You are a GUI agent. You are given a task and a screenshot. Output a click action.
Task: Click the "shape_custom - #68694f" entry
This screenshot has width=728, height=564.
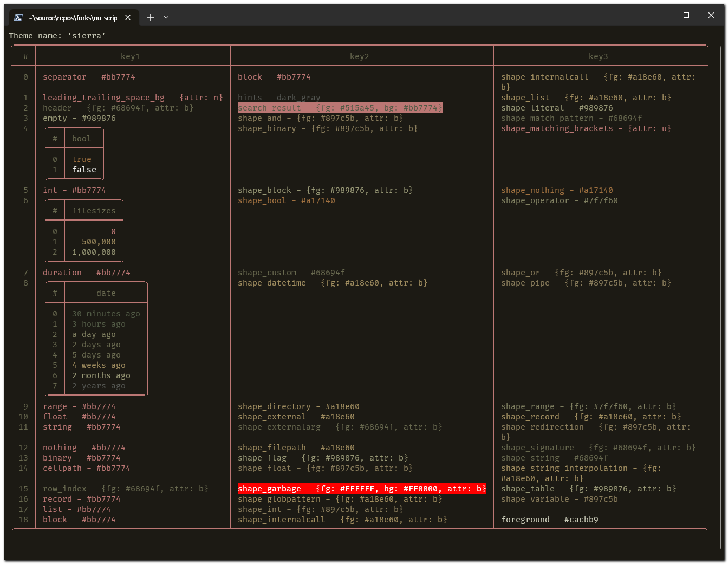click(291, 273)
